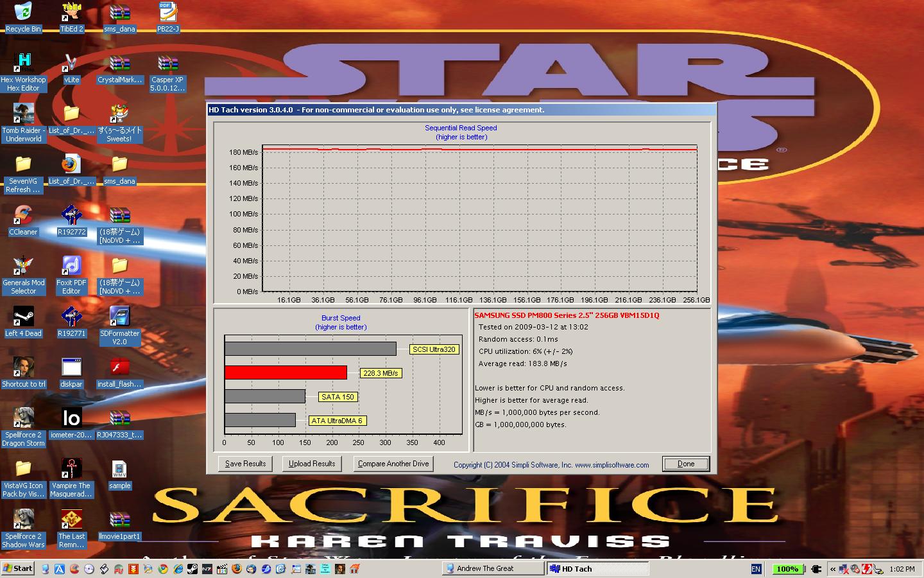The height and width of the screenshot is (578, 924).
Task: Click the SAMSUNG SSD PM800 drive title
Action: 567,315
